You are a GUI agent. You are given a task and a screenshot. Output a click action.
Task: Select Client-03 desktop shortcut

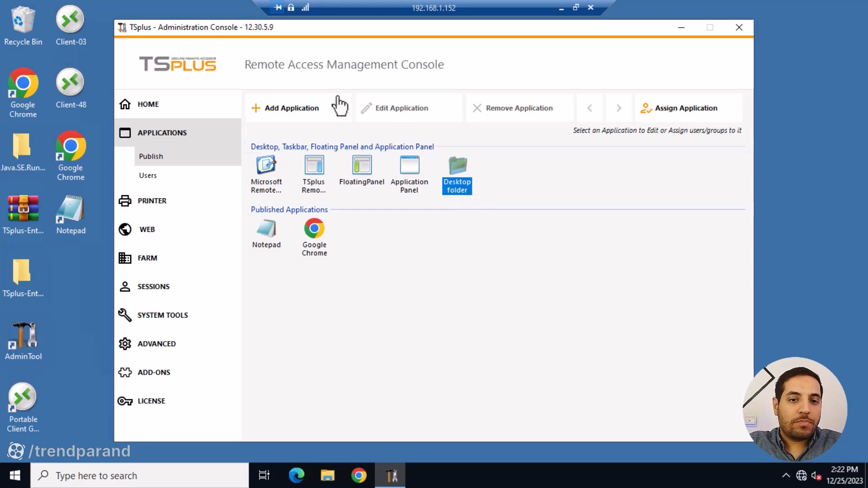click(71, 26)
